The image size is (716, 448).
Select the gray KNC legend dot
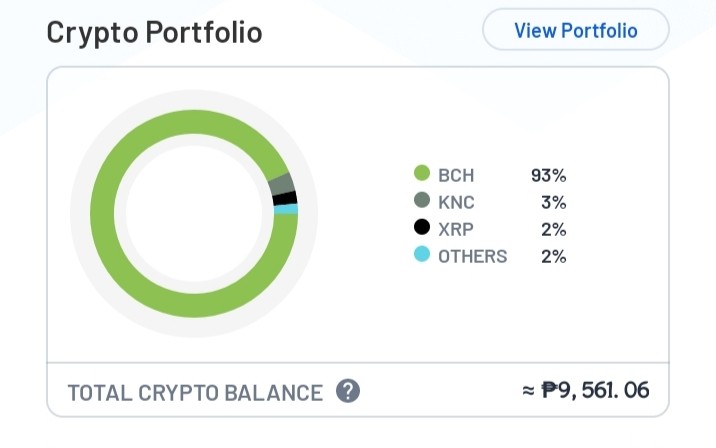(422, 200)
